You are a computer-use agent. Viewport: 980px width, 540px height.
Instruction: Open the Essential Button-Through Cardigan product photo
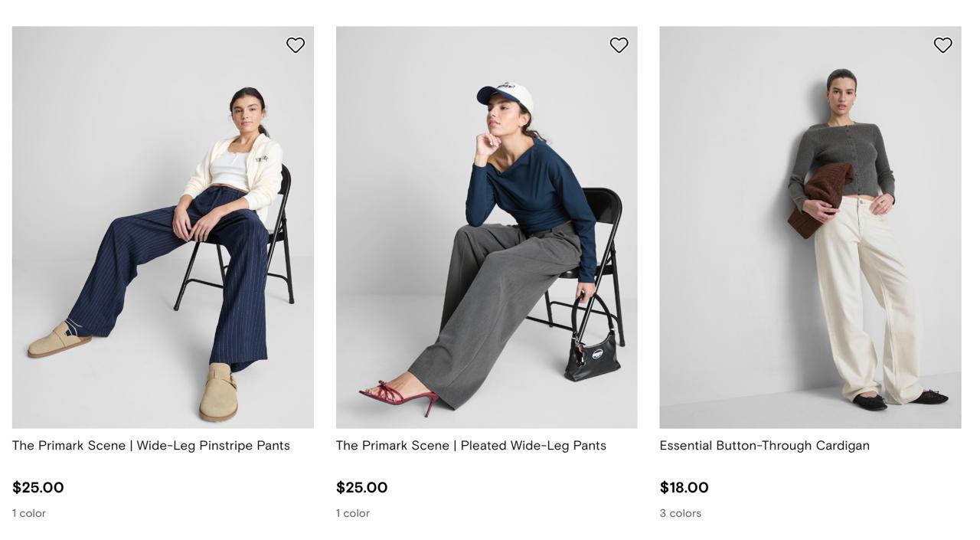pyautogui.click(x=810, y=227)
